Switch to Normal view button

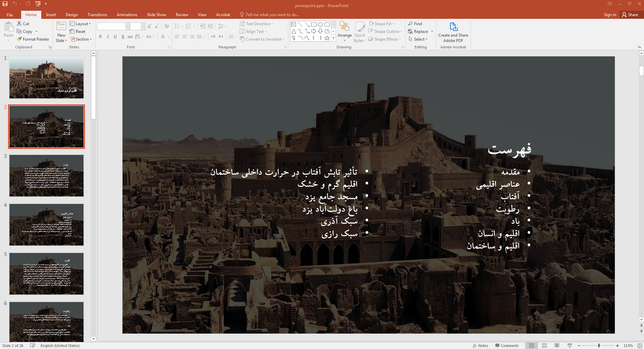click(x=532, y=346)
